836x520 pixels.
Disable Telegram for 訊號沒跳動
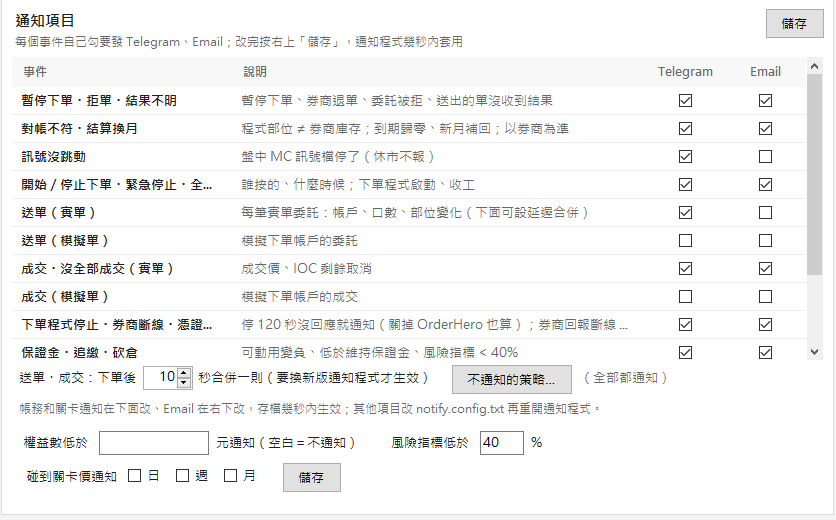point(685,156)
